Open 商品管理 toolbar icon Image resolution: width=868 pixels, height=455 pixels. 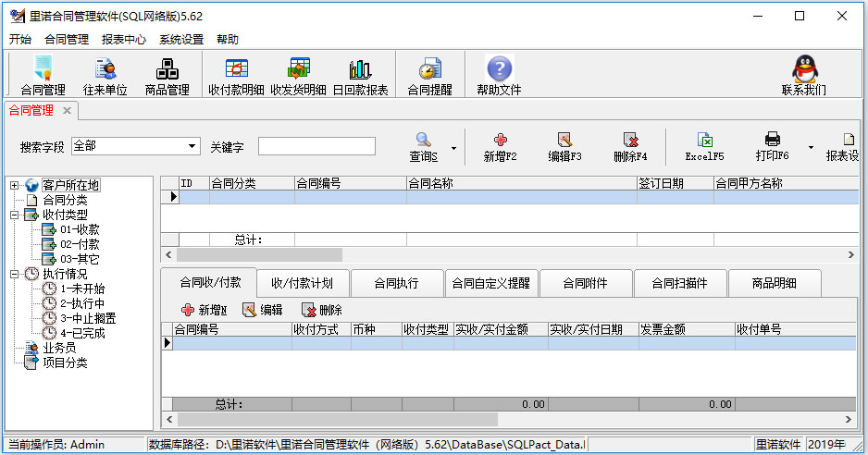coord(167,75)
